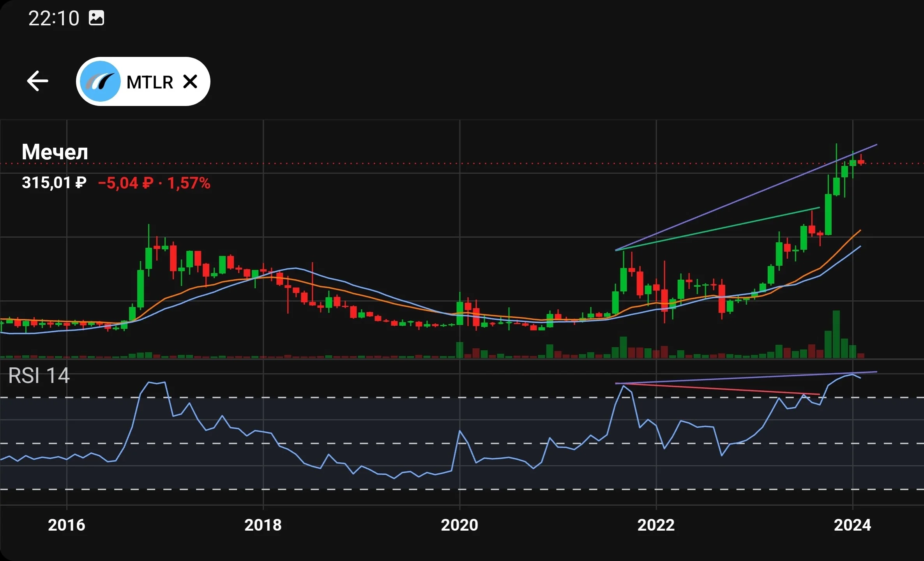The height and width of the screenshot is (561, 924).
Task: Tap the Mechel blue logo icon
Action: [100, 81]
